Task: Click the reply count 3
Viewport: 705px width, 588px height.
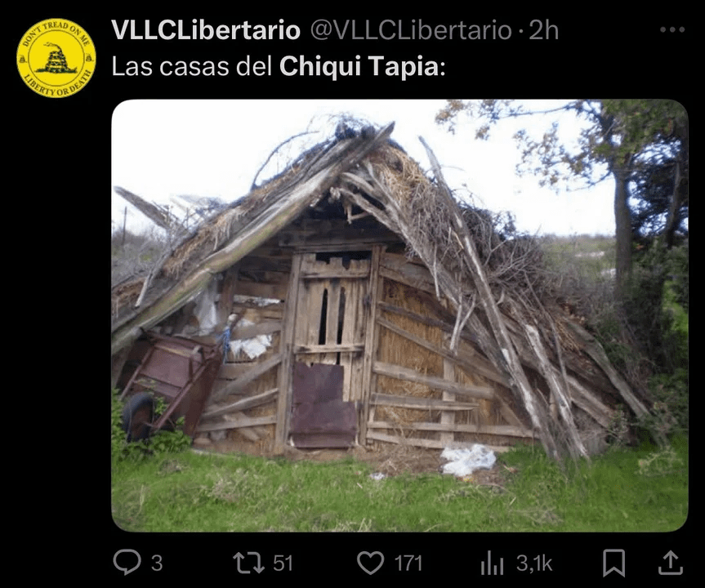Action: point(157,563)
